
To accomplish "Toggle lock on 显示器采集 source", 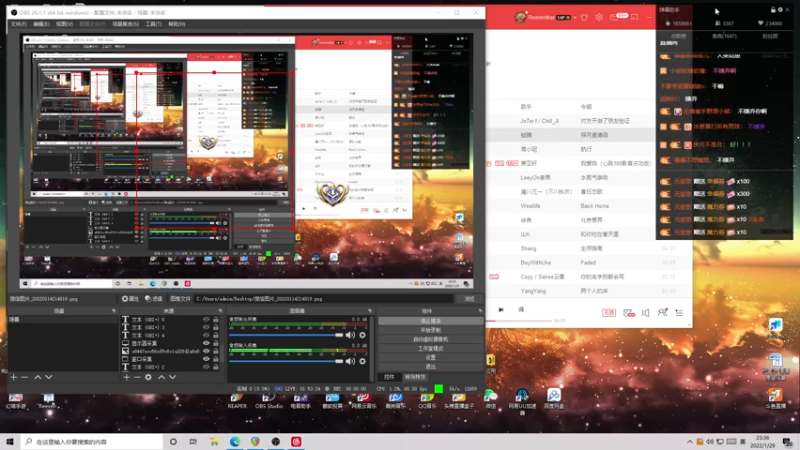I will coord(216,343).
